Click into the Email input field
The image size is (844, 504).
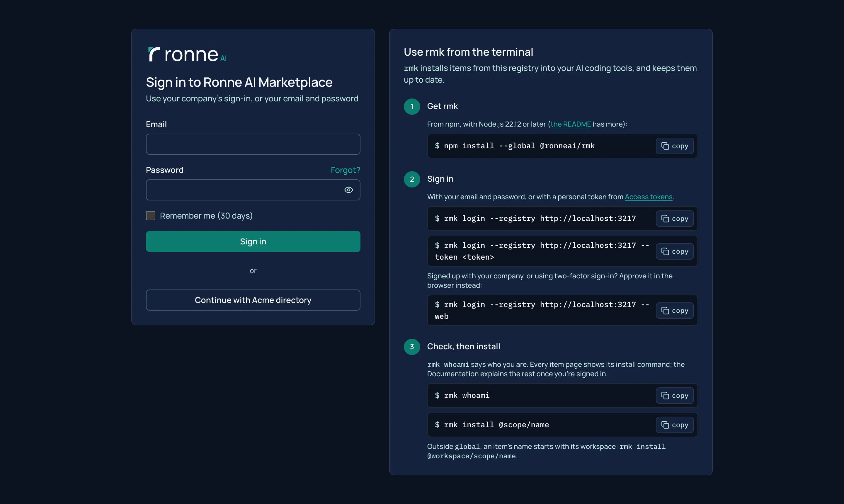coord(253,144)
